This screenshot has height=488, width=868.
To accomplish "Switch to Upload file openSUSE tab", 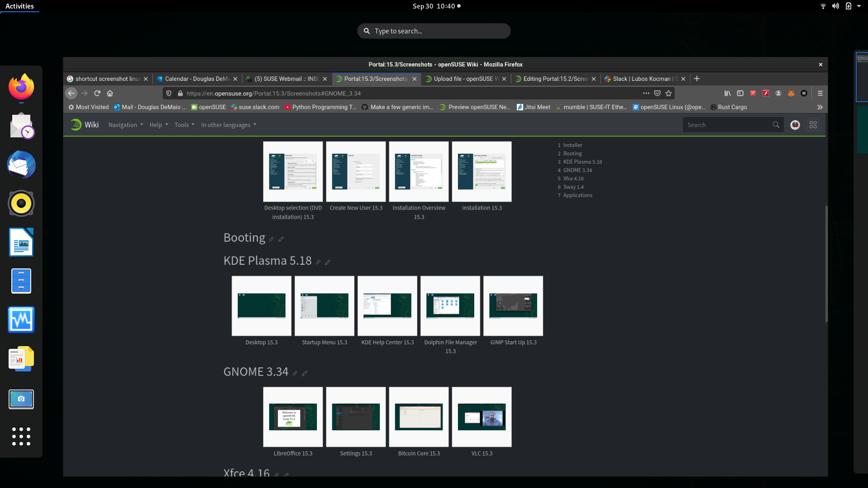I will click(x=462, y=79).
